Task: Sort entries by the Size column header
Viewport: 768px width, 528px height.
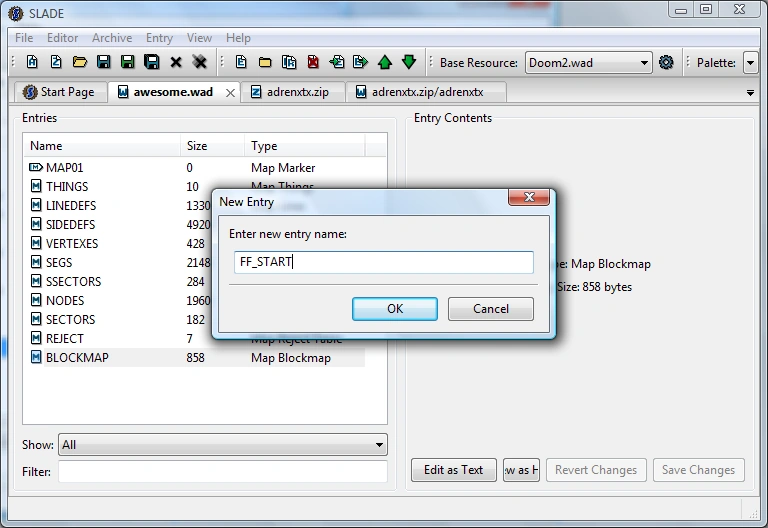Action: point(213,145)
